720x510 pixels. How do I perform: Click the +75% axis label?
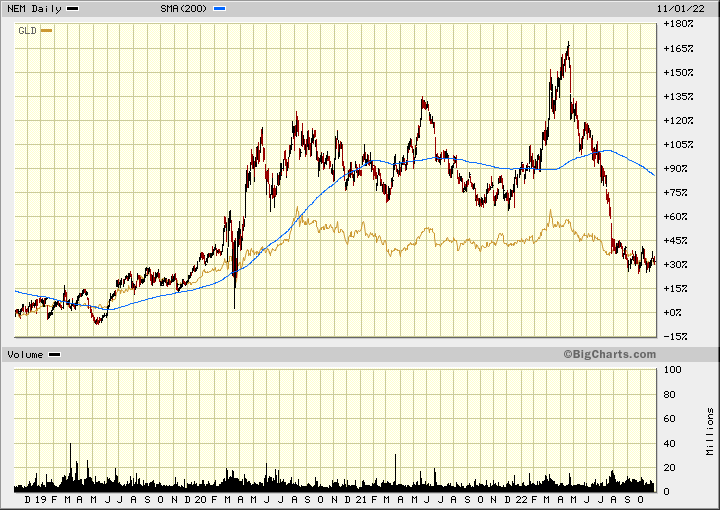click(675, 192)
